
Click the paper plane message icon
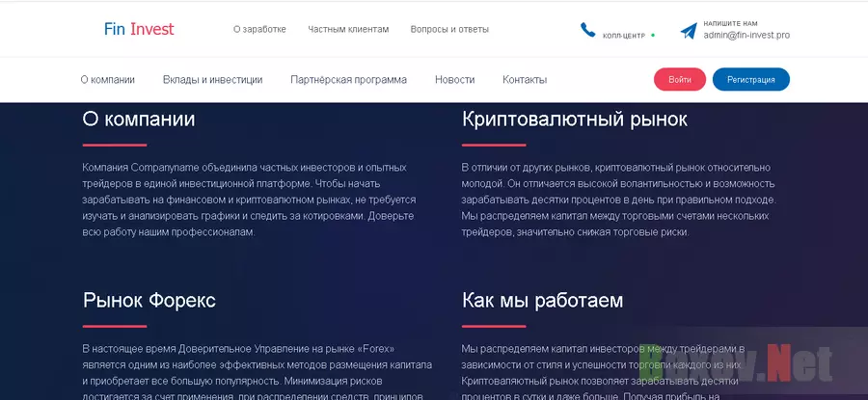[689, 31]
